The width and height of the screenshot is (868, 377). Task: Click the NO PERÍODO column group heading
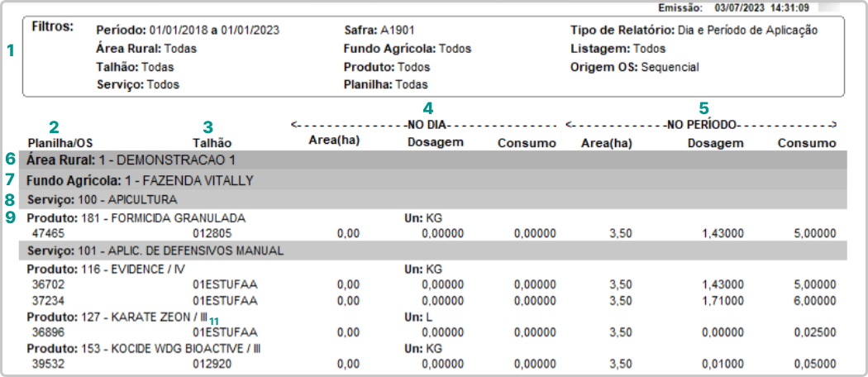coord(701,125)
